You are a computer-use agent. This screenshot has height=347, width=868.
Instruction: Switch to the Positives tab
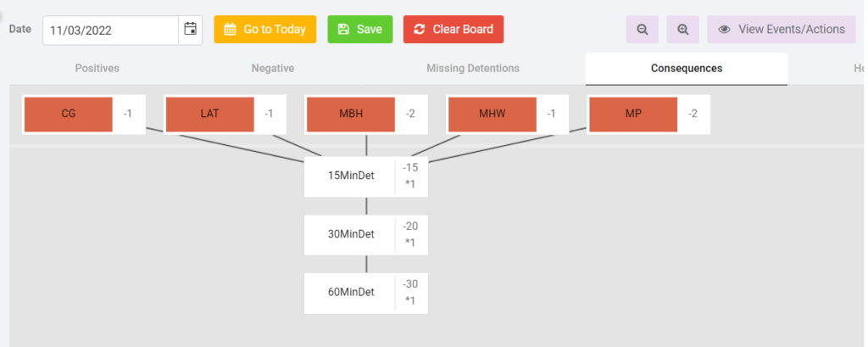pos(97,68)
